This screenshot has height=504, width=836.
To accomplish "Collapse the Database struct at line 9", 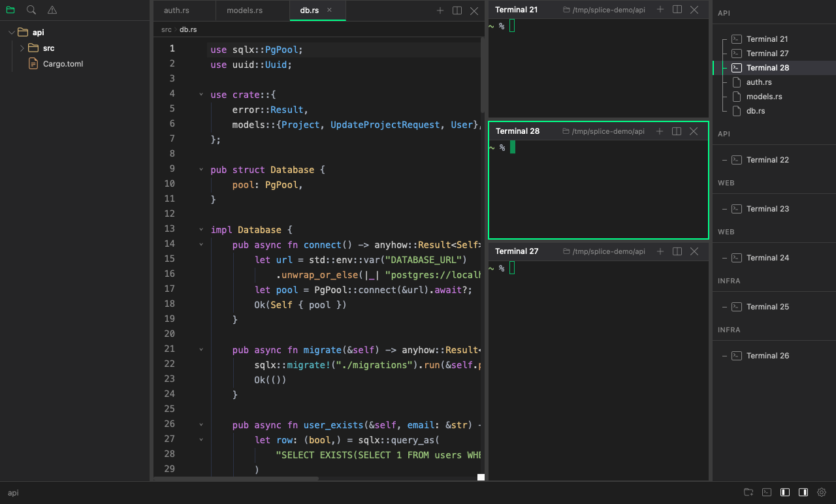I will tap(201, 169).
